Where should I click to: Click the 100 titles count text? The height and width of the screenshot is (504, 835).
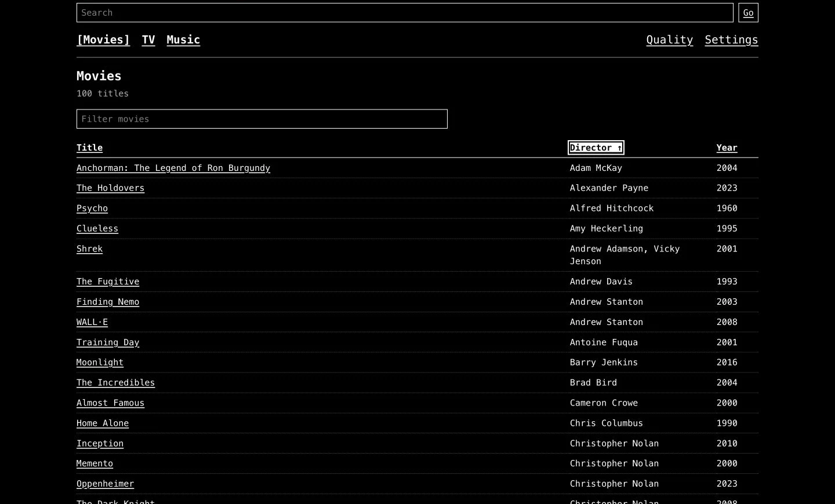(x=103, y=94)
